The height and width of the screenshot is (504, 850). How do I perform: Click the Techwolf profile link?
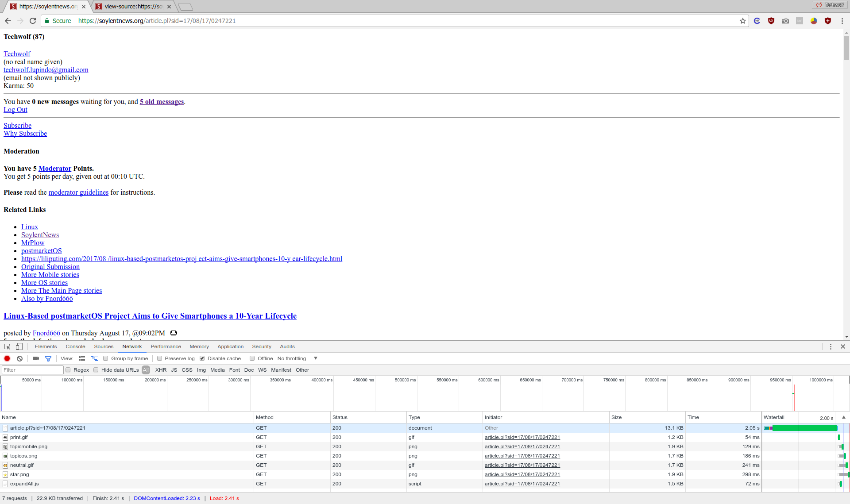click(x=17, y=54)
